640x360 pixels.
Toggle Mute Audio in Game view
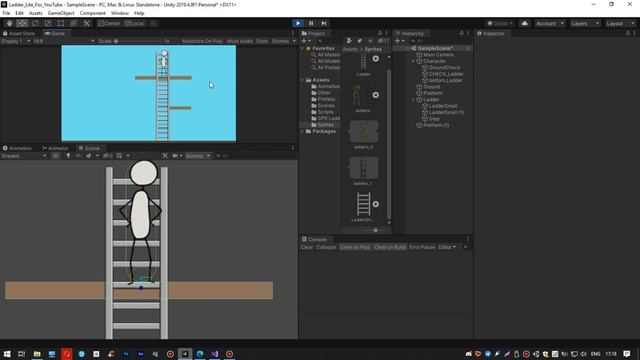click(x=240, y=41)
